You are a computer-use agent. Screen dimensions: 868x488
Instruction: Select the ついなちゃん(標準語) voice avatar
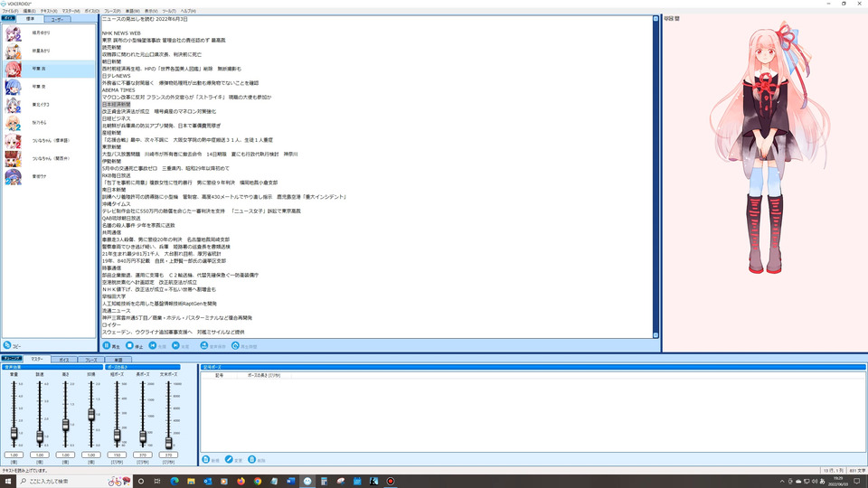coord(13,141)
